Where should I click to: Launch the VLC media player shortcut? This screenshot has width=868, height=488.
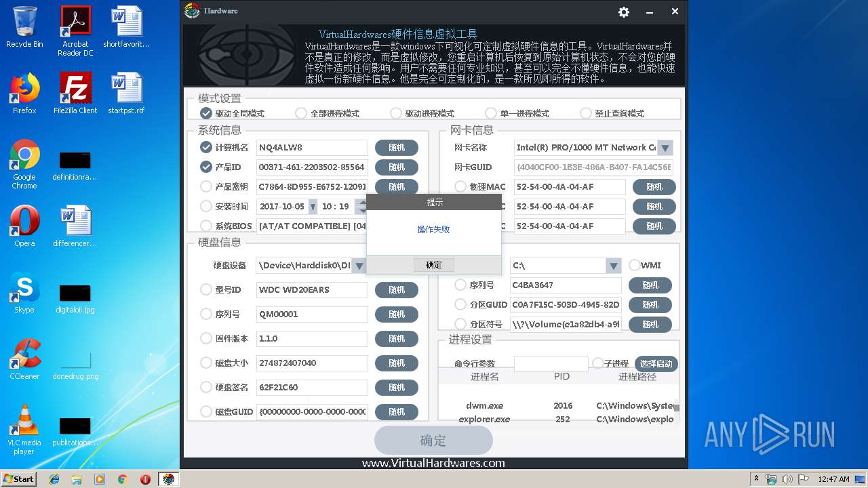click(24, 430)
